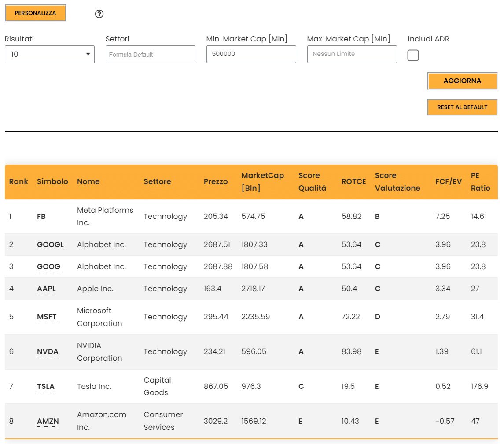Select the Amazon.com Inc. name cell

[x=102, y=421]
